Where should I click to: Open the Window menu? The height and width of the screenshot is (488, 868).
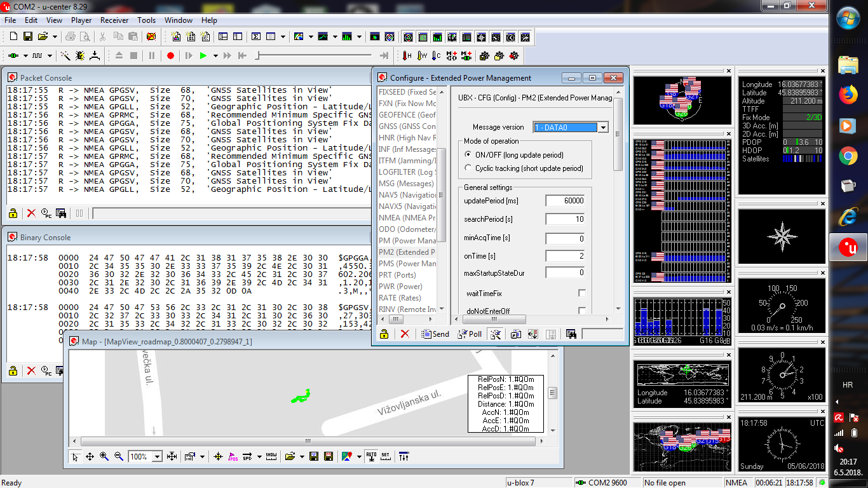(179, 20)
